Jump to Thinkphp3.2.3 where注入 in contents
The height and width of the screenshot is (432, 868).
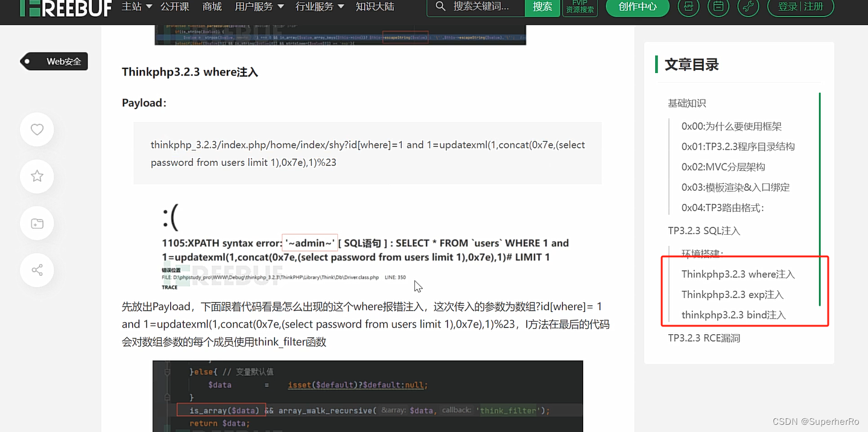tap(738, 274)
